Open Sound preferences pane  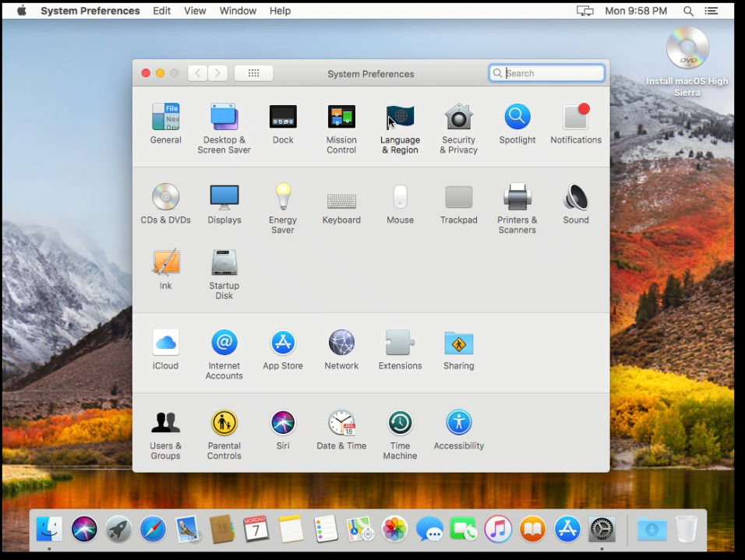coord(576,203)
